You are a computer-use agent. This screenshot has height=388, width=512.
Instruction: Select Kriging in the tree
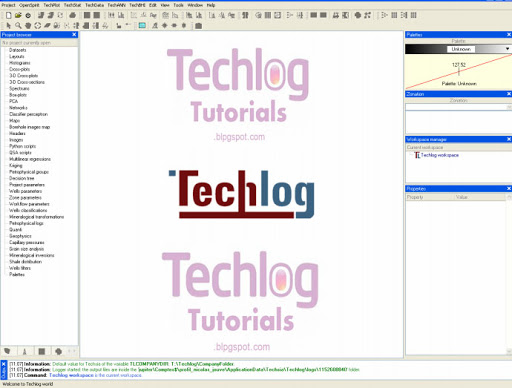tap(15, 165)
